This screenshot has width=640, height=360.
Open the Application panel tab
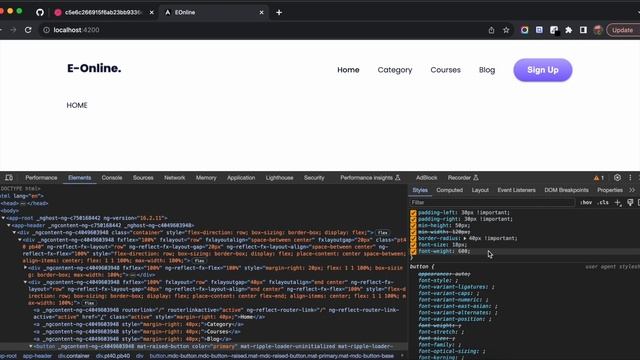241,178
